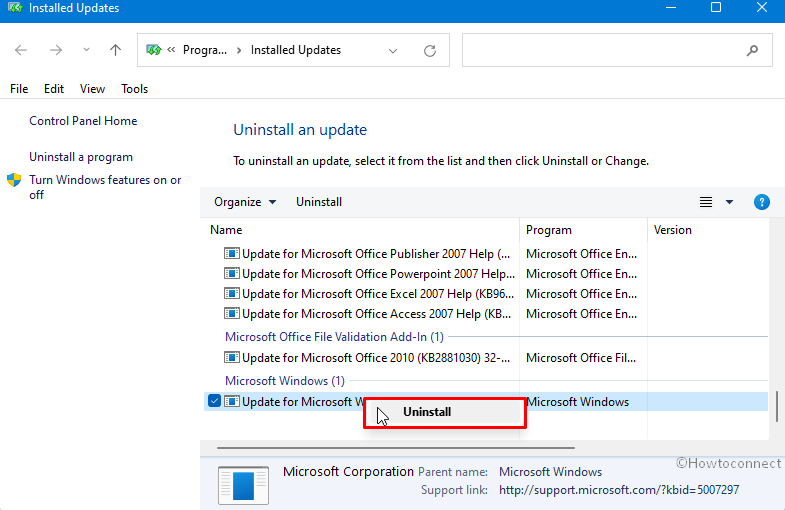The height and width of the screenshot is (510, 785).
Task: Select Update for Office Publisher 2007 Help
Action: pos(376,254)
